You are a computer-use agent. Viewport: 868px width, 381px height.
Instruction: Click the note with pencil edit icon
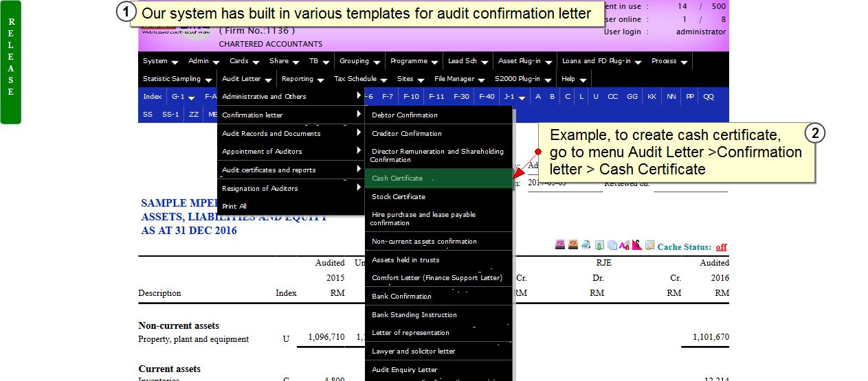(649, 245)
